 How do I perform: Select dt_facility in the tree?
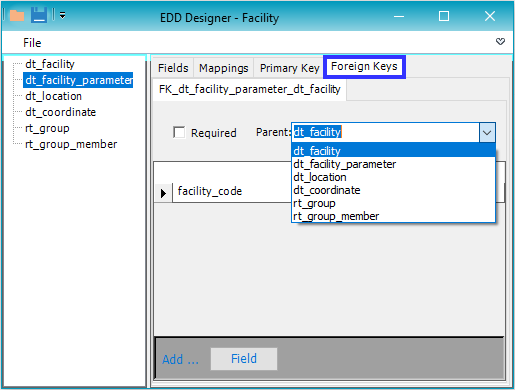50,64
